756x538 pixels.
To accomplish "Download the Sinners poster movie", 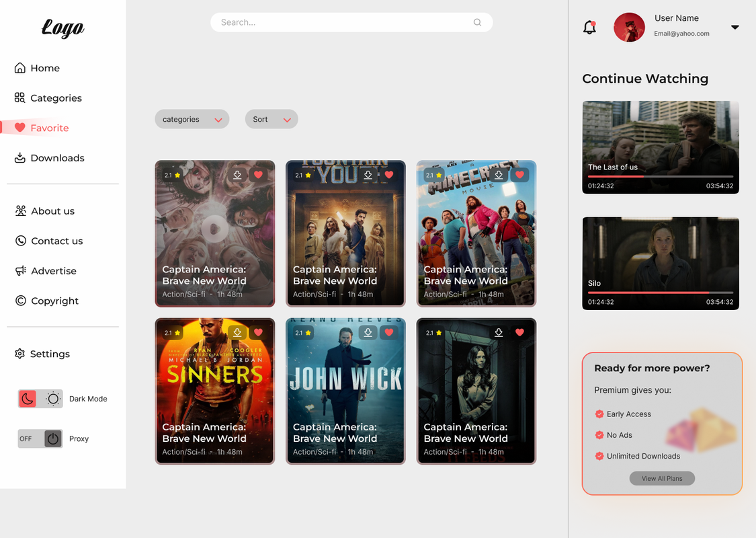I will click(237, 332).
